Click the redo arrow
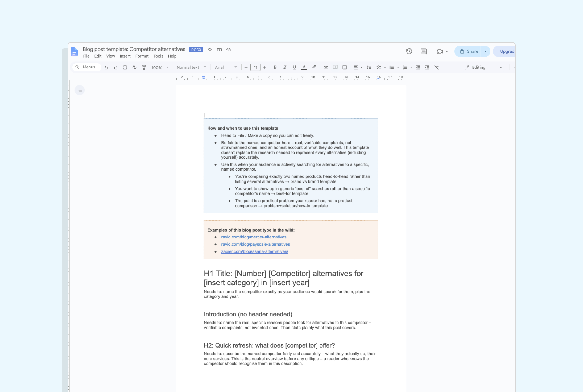This screenshot has width=583, height=392. pyautogui.click(x=116, y=67)
